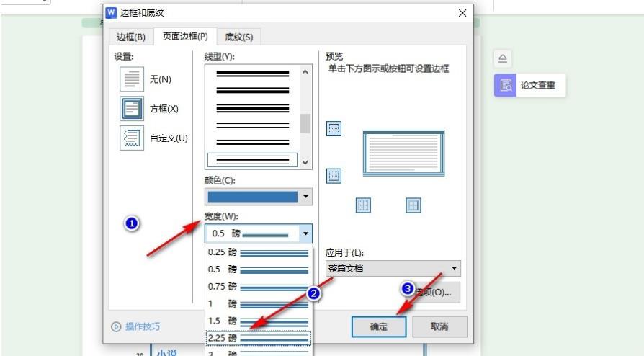Viewport: 644px width, 356px height.
Task: Select the None (无) border setting icon
Action: point(132,79)
